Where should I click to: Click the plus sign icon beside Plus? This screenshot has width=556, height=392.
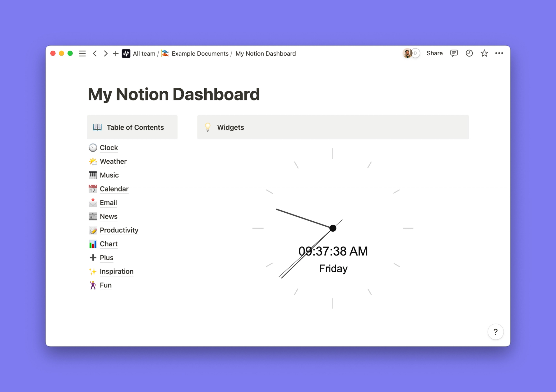coord(93,258)
